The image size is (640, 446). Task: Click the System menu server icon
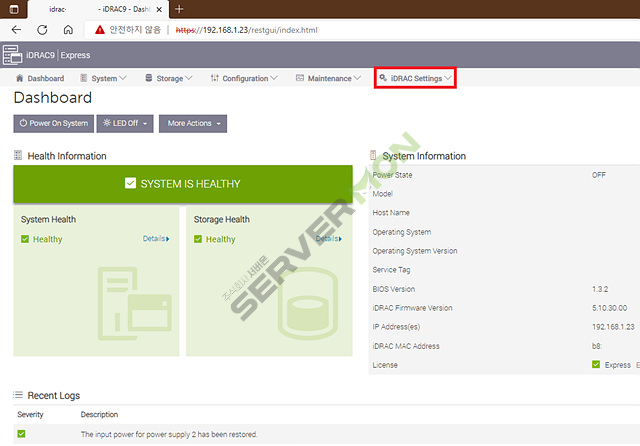tap(83, 78)
